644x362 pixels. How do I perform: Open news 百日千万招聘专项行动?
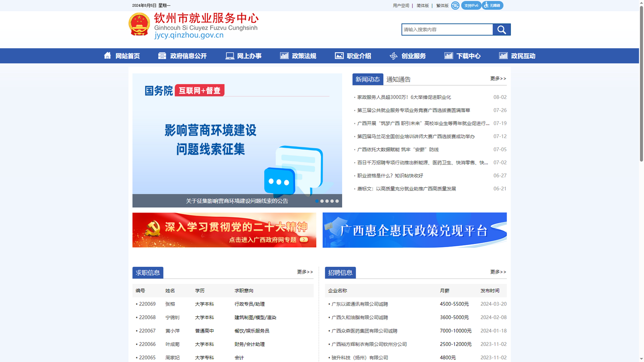(423, 163)
